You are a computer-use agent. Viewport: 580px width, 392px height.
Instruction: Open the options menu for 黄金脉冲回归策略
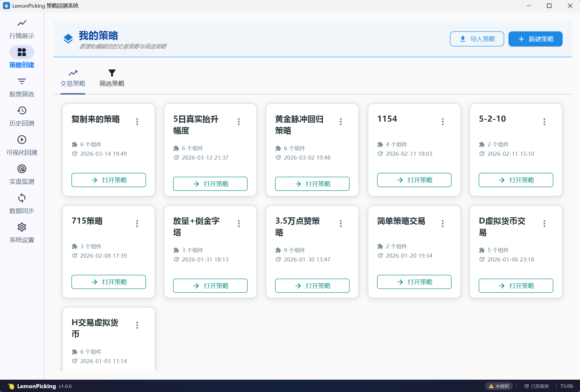pos(341,121)
